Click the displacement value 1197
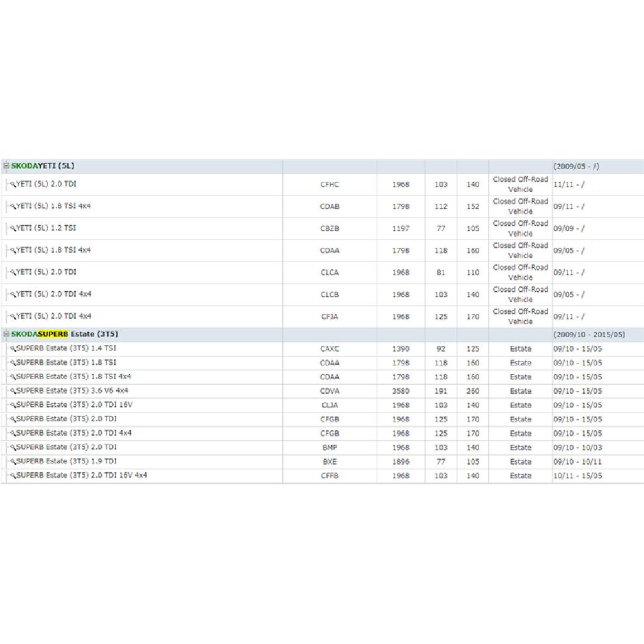 click(401, 228)
